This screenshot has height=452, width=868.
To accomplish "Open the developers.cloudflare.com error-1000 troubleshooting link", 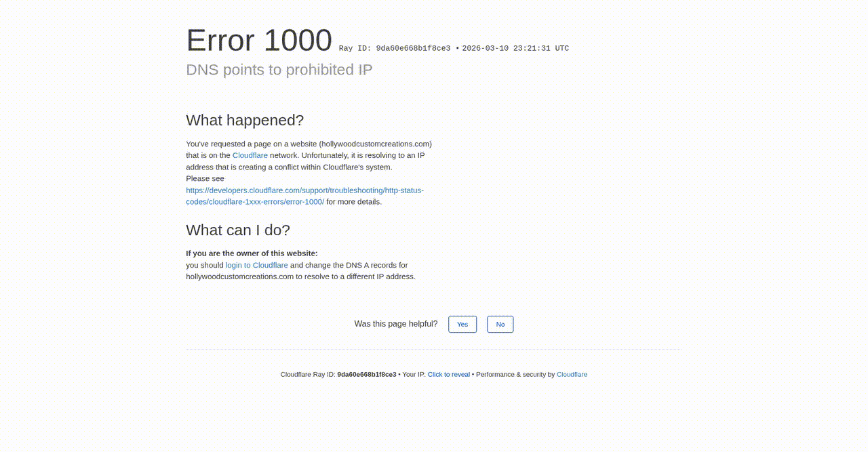I will pos(305,196).
